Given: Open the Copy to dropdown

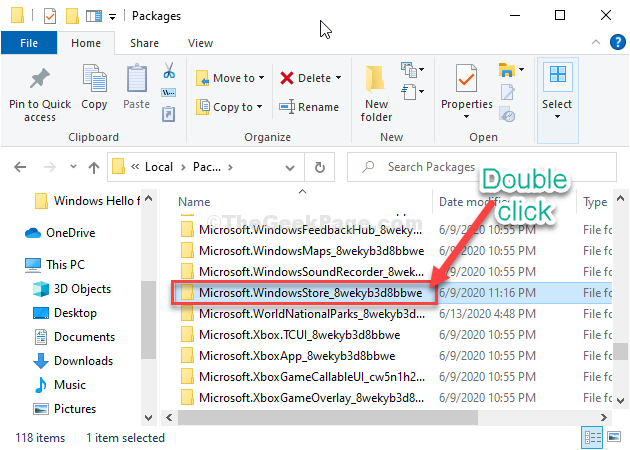Looking at the screenshot, I should [229, 107].
